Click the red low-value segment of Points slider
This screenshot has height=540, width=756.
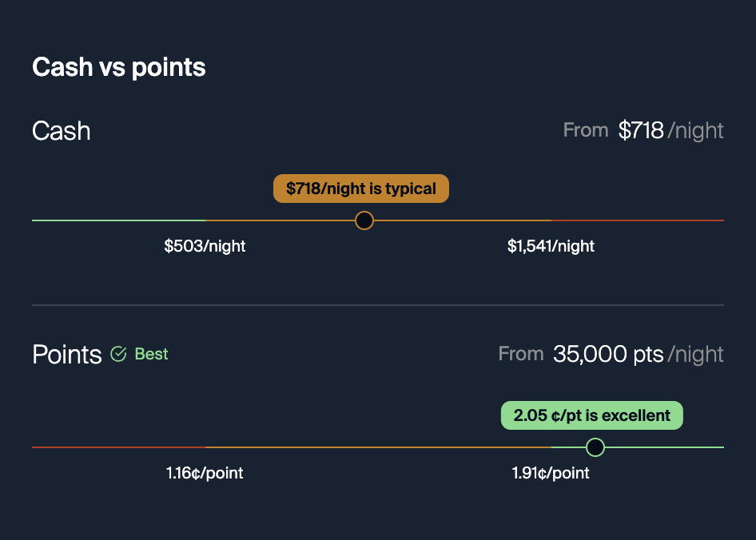(x=118, y=447)
